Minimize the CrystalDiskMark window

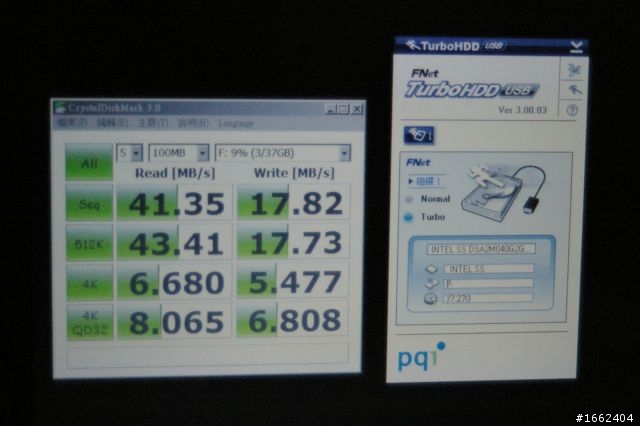pos(331,109)
